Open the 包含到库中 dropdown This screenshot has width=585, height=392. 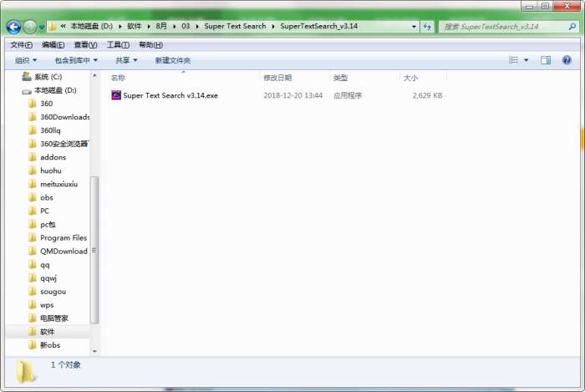(x=76, y=60)
